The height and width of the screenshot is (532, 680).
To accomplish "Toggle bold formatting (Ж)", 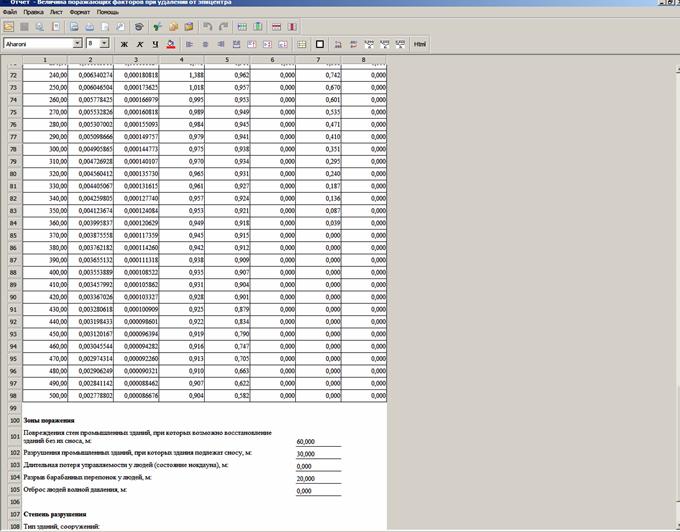I will pyautogui.click(x=124, y=44).
